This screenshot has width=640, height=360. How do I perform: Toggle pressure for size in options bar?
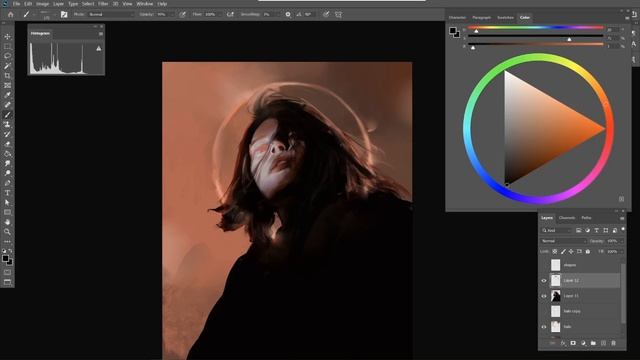[x=326, y=15]
